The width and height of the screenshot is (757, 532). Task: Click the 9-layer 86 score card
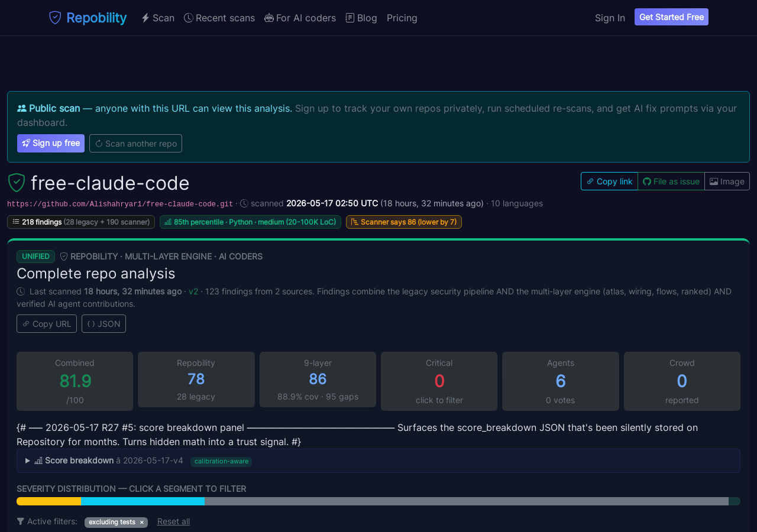(318, 379)
